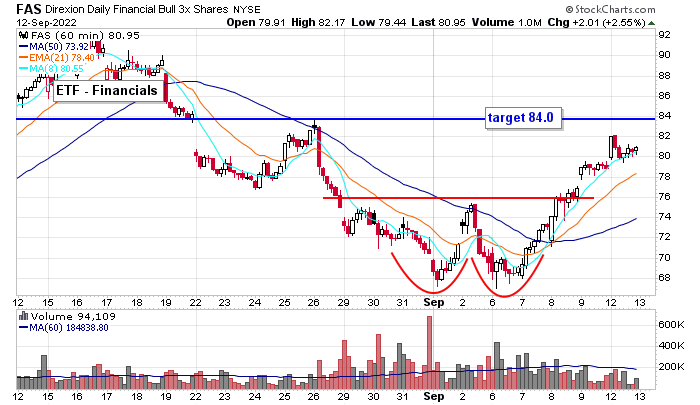Click the MA(50) dark blue legend line
Viewport: 700px width, 405px height.
pyautogui.click(x=23, y=46)
